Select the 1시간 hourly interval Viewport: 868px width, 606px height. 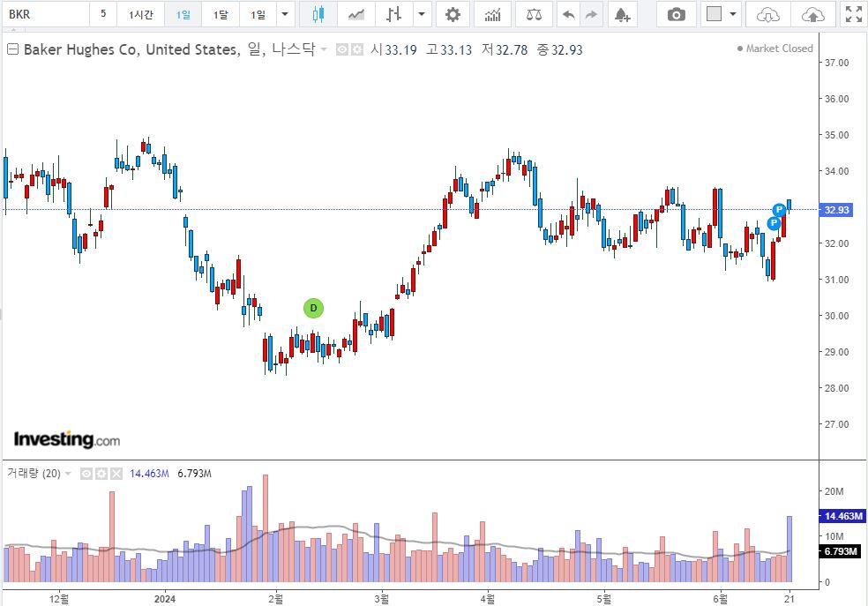[140, 14]
